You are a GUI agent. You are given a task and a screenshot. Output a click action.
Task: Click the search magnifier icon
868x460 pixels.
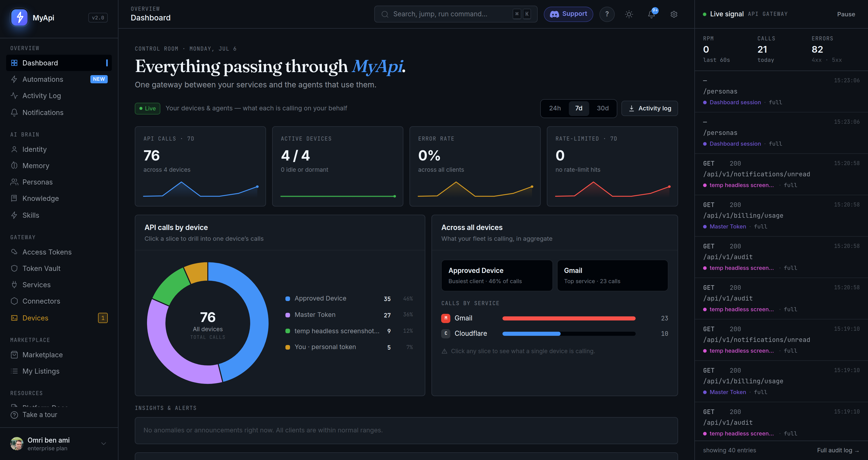click(x=385, y=14)
